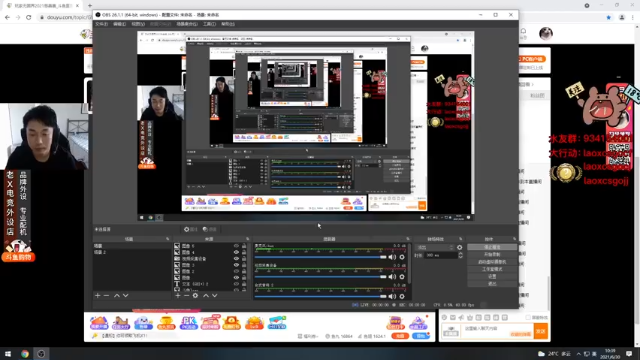
Task: Adjust the transition duration stepper arrows
Action: tap(460, 255)
